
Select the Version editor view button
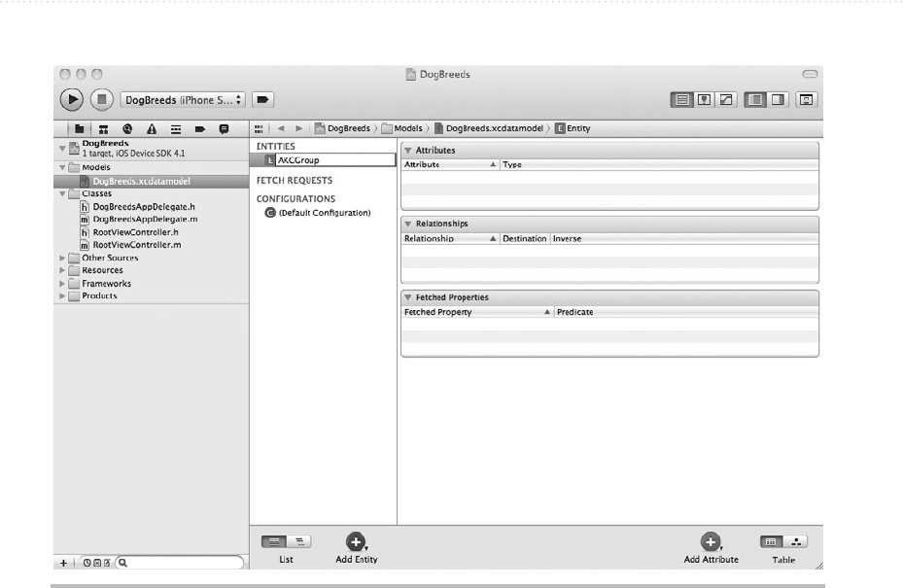point(726,100)
